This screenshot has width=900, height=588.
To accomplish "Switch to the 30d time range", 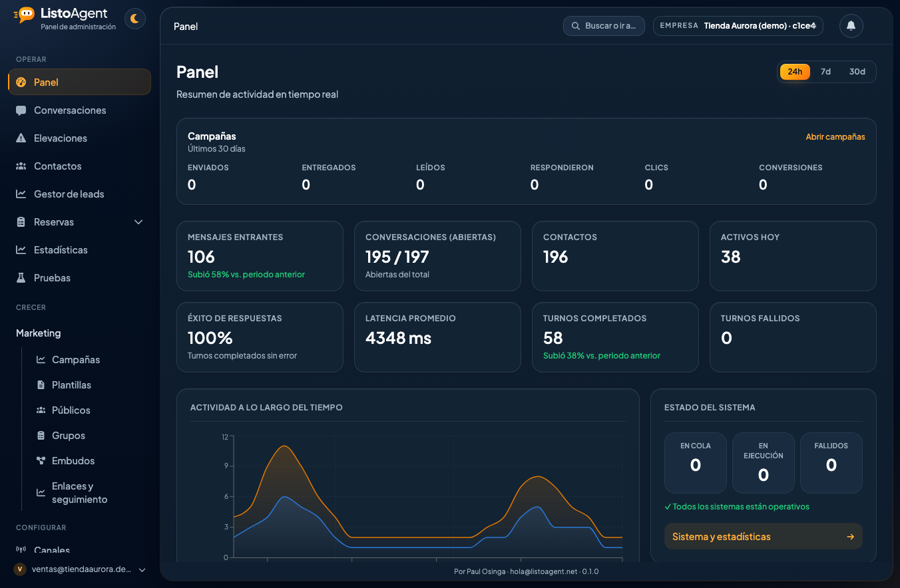I will click(857, 72).
